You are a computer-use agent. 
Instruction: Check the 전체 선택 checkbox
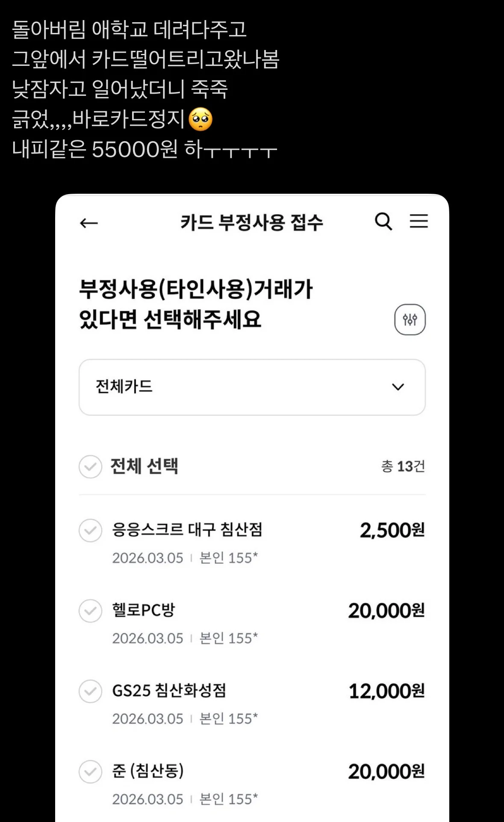[x=90, y=466]
